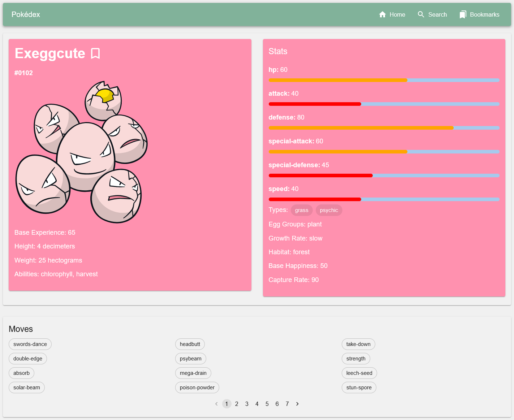This screenshot has height=420, width=514.
Task: Go to previous moves page arrow
Action: click(216, 404)
